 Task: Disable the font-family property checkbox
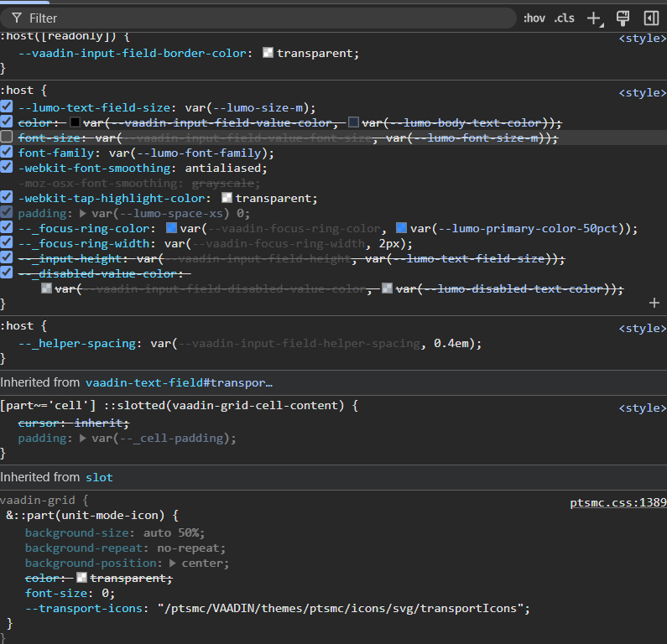[7, 153]
